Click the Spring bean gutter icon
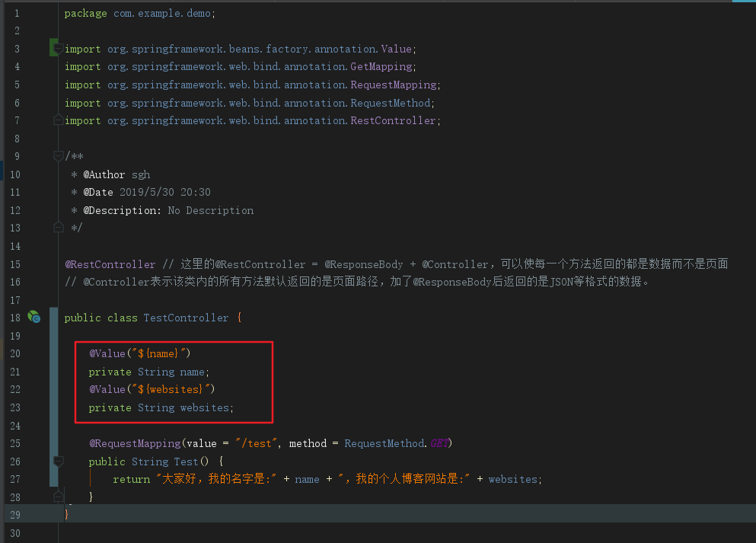Viewport: 756px width, 543px height. coord(33,317)
